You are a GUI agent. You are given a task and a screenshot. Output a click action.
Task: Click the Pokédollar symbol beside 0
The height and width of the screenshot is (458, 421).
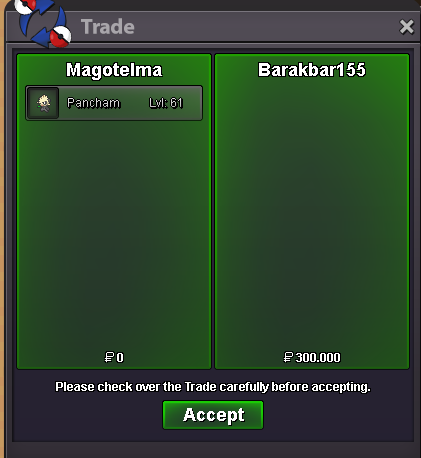tap(109, 358)
